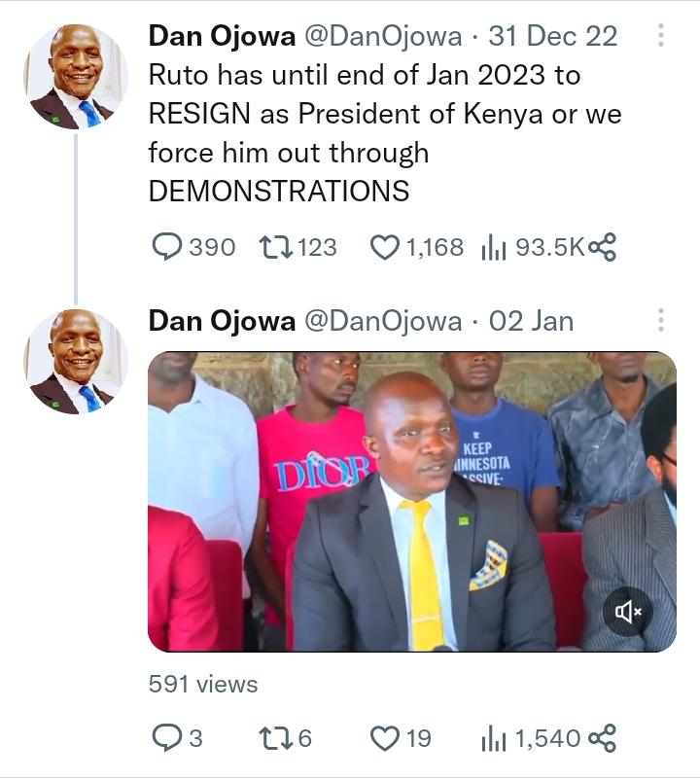Open the 31 Dec 22 tweet timestamp
700x780 pixels.
coord(552,37)
